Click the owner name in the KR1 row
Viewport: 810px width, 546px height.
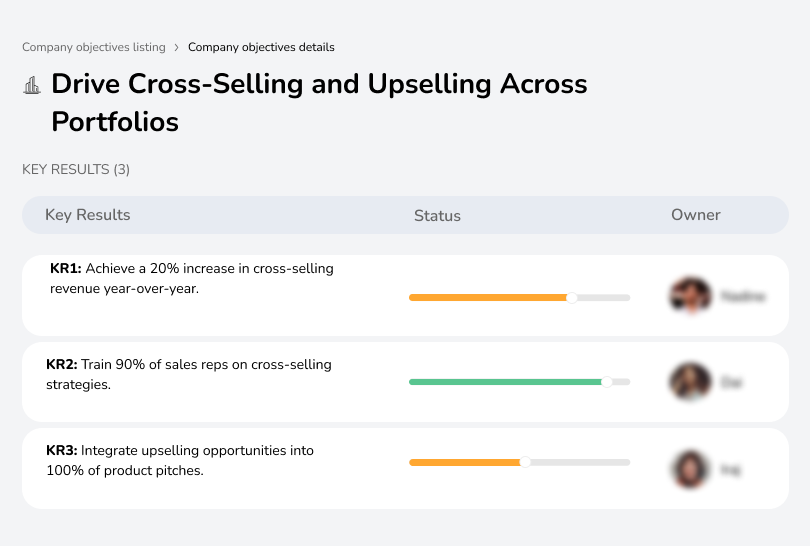(x=742, y=296)
